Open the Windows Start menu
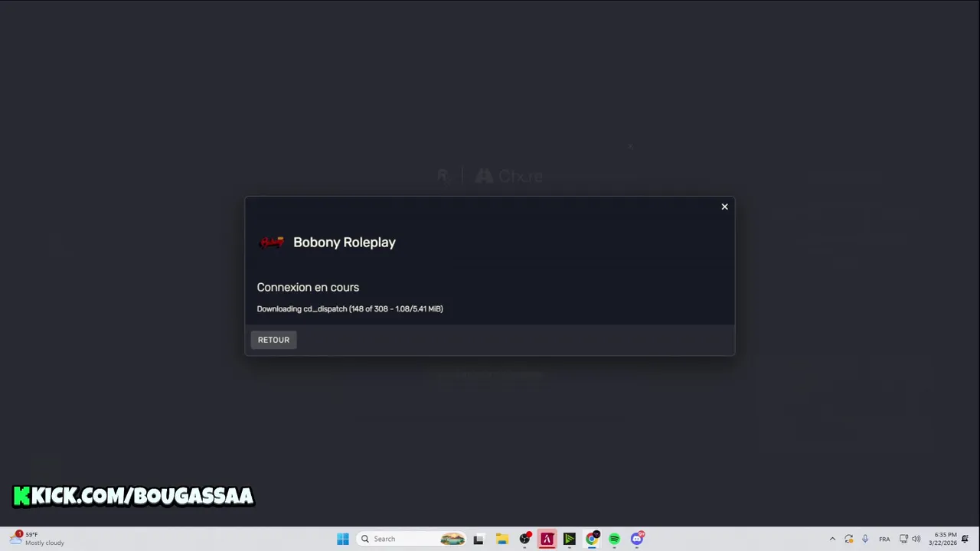Image resolution: width=980 pixels, height=551 pixels. pos(343,539)
